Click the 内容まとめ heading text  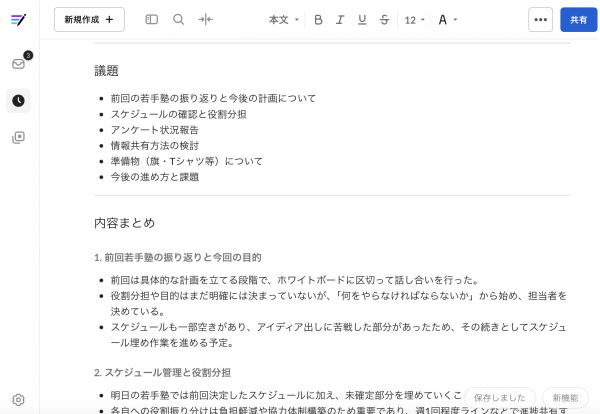tap(124, 222)
